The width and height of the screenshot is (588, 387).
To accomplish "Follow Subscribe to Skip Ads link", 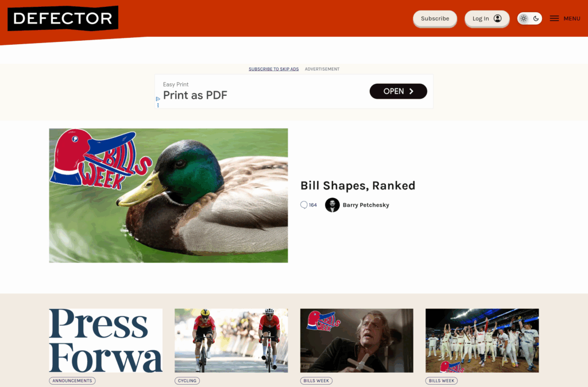I will pyautogui.click(x=274, y=69).
